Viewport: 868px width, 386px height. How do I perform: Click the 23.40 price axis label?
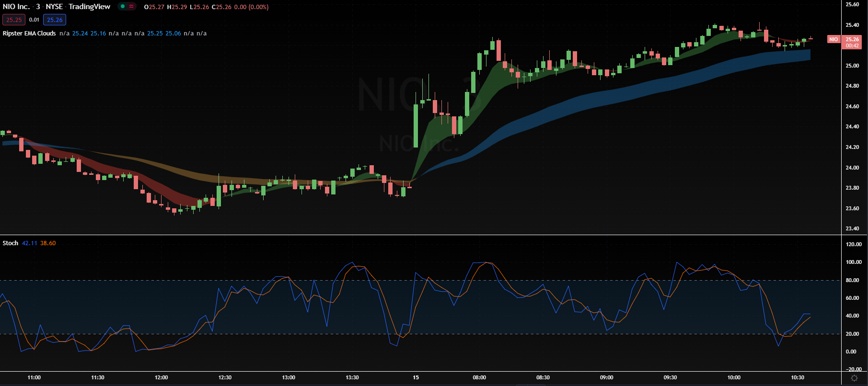[x=852, y=228]
